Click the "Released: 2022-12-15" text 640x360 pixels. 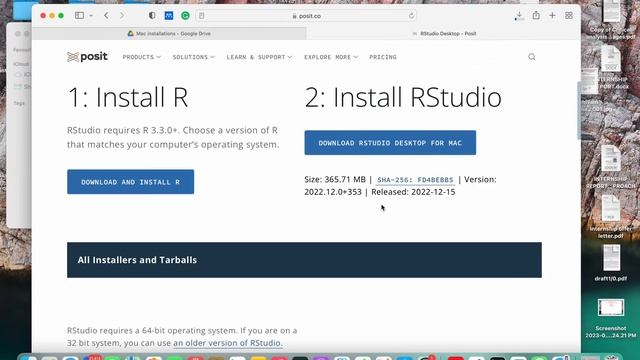(x=413, y=192)
